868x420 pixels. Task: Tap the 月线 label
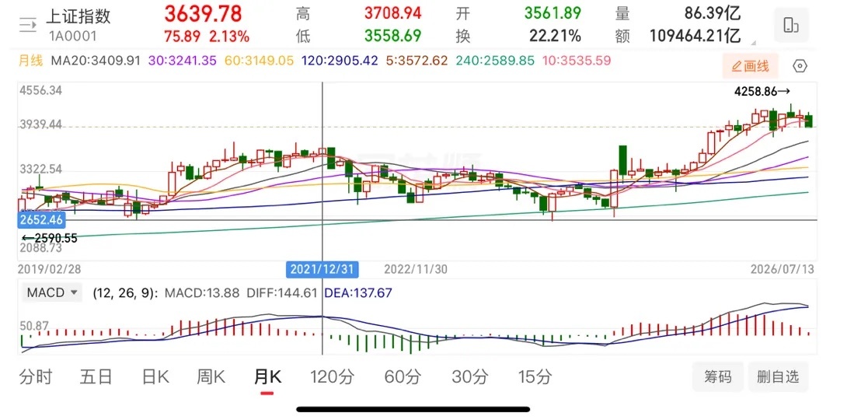[x=30, y=61]
